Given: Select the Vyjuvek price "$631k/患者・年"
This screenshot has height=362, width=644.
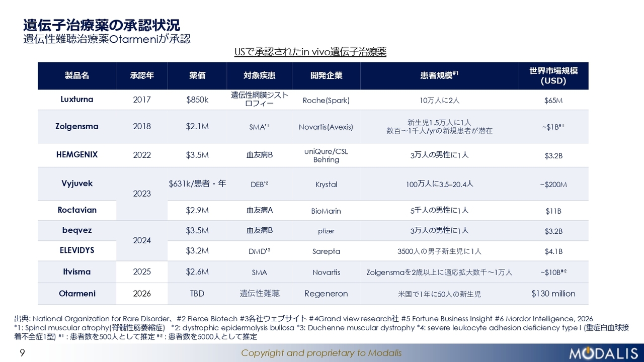Looking at the screenshot, I should click(197, 184).
